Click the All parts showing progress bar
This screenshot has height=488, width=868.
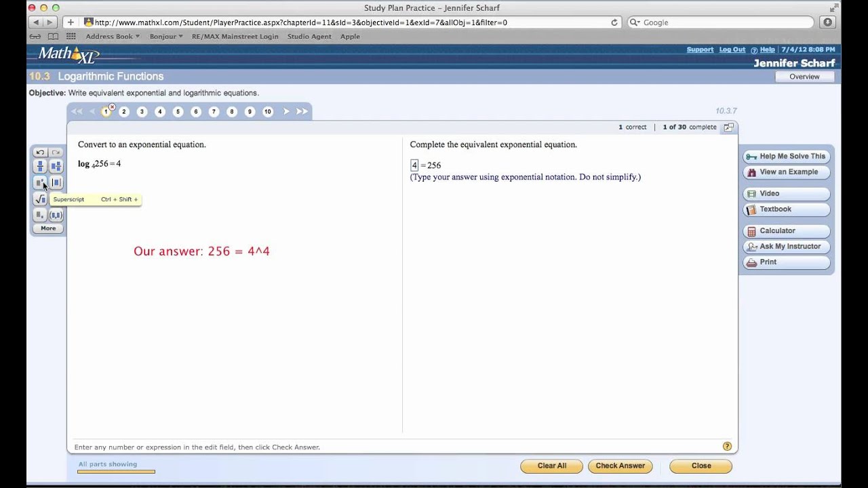(x=116, y=471)
